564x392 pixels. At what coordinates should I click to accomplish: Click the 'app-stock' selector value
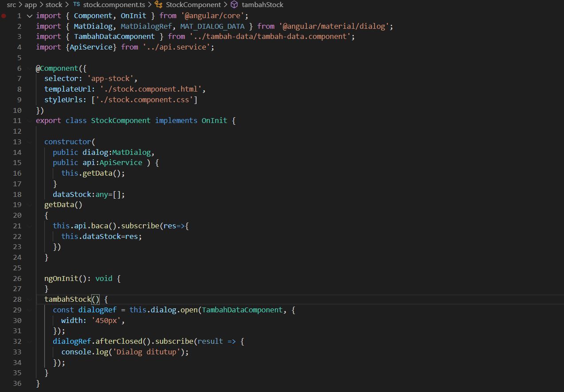coord(110,78)
